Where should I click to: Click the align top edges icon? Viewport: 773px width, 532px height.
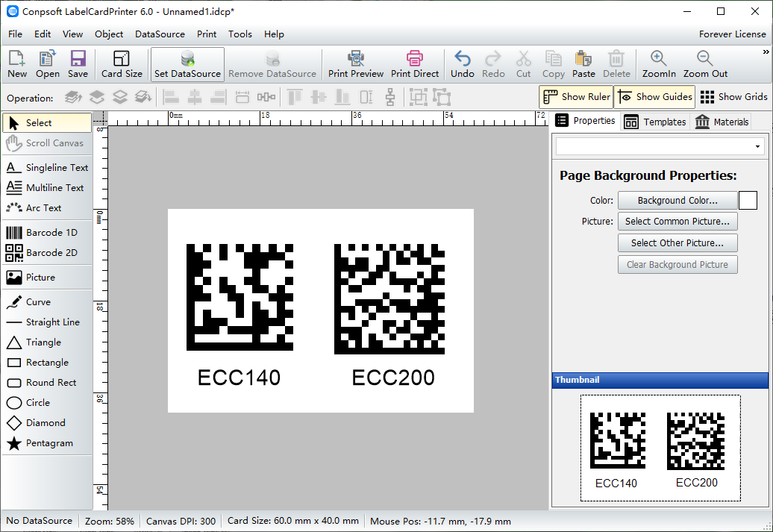coord(294,97)
